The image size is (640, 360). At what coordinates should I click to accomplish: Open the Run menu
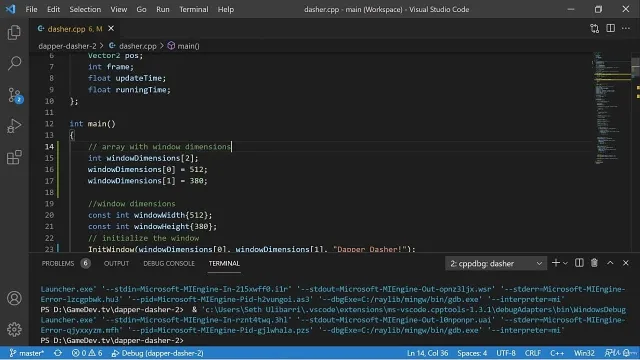162,9
